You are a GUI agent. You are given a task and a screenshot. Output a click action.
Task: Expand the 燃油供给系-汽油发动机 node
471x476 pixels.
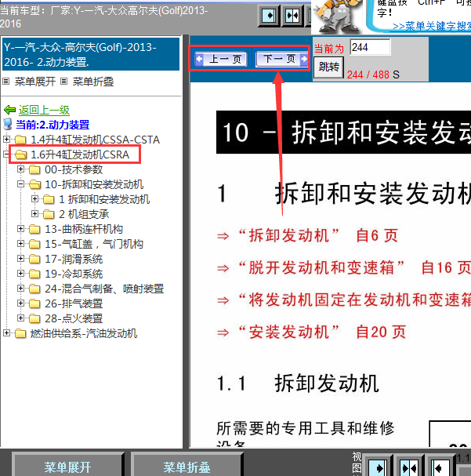(x=6, y=333)
